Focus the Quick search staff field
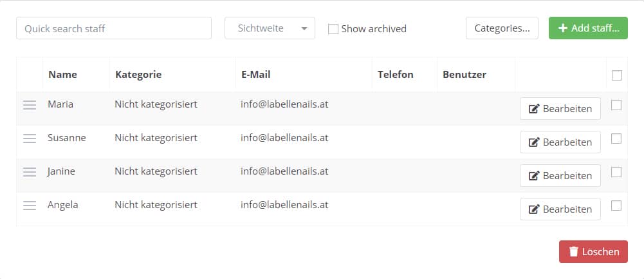 (114, 28)
